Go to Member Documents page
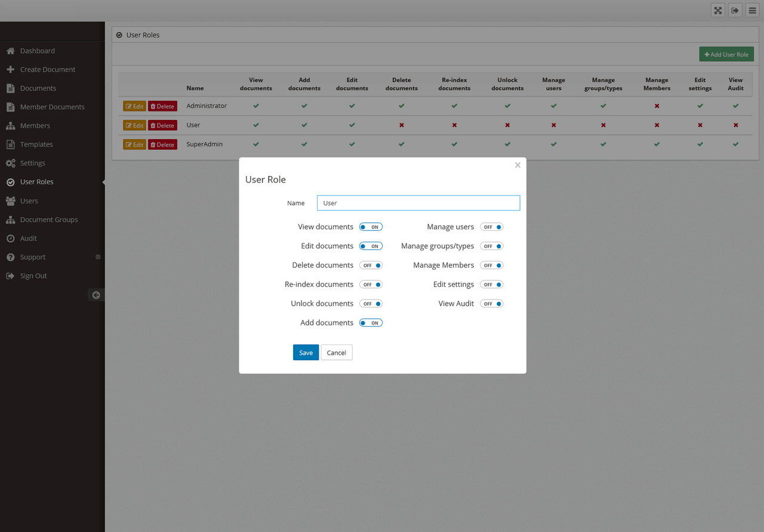Viewport: 764px width, 532px height. (52, 107)
